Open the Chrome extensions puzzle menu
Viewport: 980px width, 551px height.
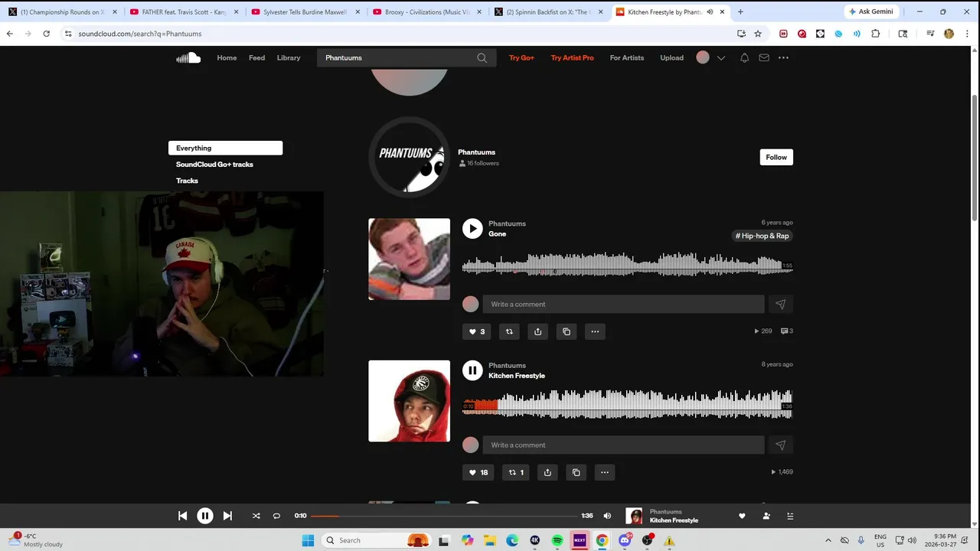coord(876,34)
